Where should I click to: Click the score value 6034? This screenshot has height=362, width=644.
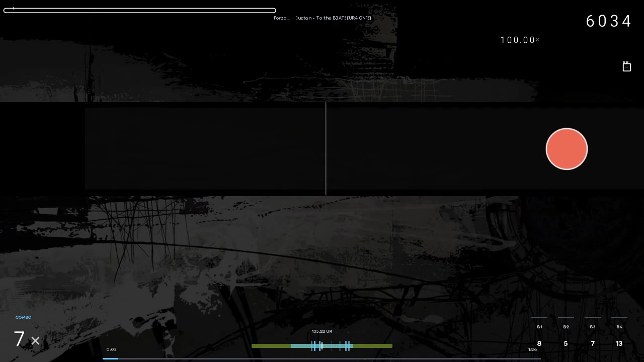tap(609, 21)
